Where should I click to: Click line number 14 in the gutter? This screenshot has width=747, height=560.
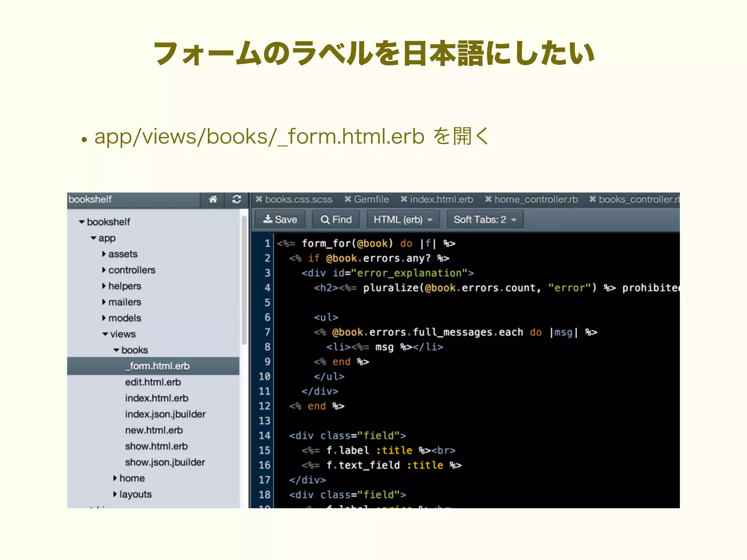[264, 436]
